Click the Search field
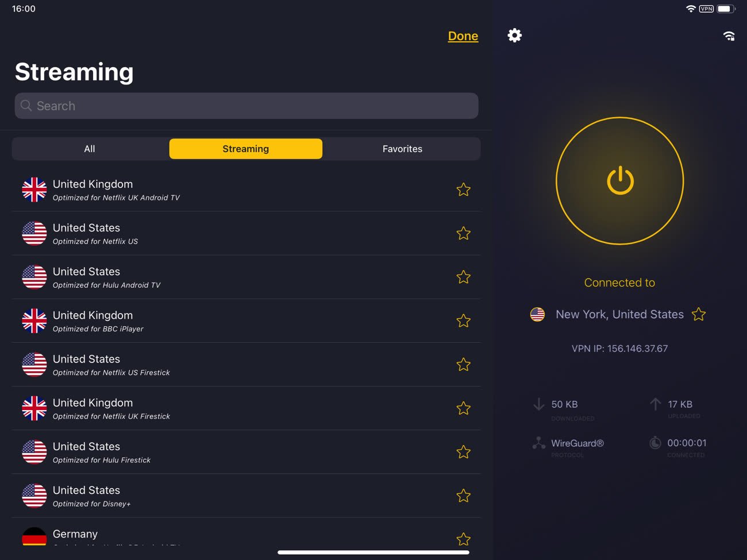The image size is (747, 560). (x=247, y=106)
